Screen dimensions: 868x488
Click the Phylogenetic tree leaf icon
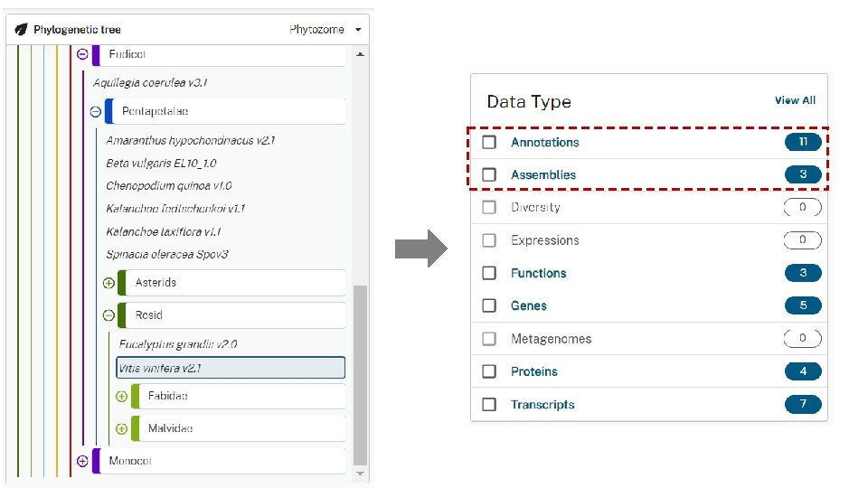[x=21, y=30]
